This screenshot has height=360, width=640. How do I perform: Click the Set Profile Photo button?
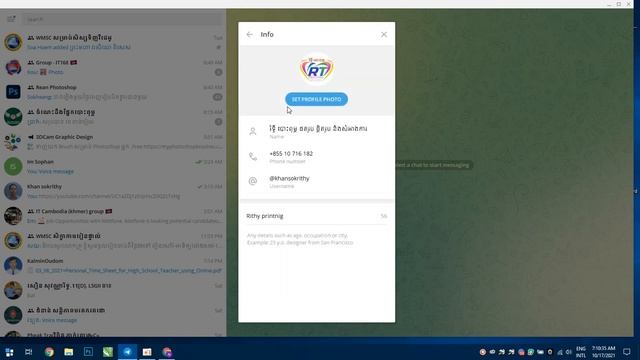(x=316, y=99)
